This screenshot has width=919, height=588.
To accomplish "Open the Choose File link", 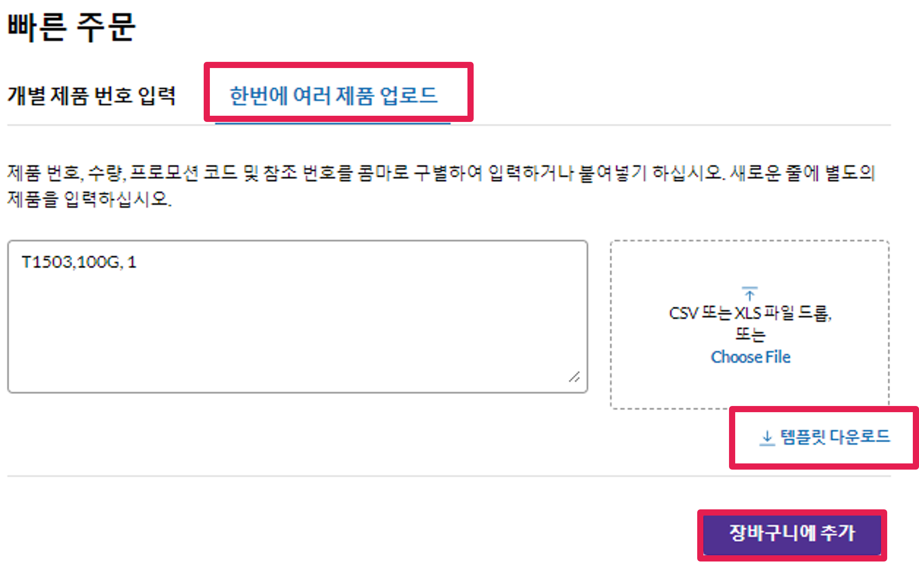I will (x=750, y=357).
